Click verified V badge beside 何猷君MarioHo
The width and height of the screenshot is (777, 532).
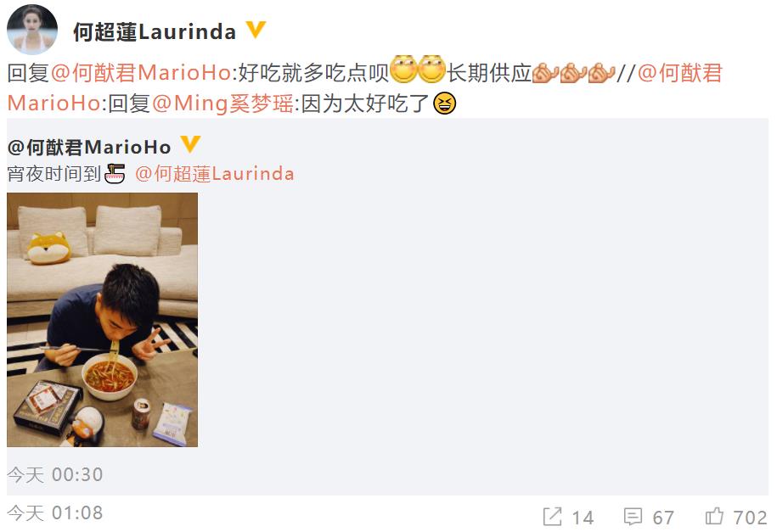pos(190,144)
